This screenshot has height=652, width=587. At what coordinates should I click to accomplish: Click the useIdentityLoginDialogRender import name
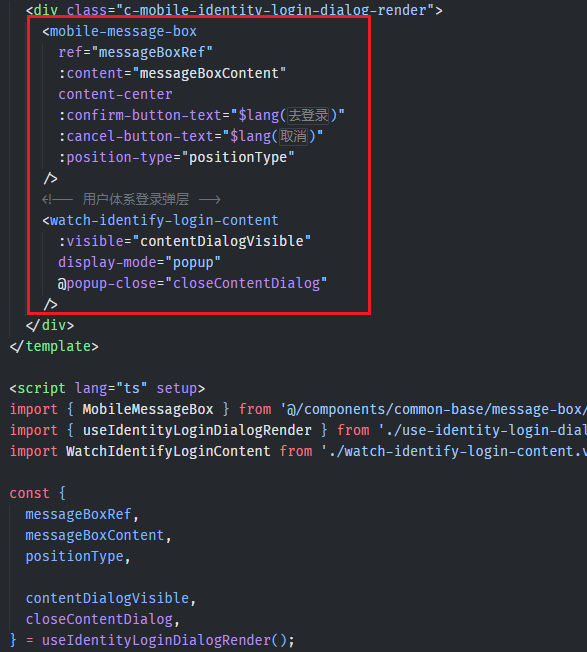[197, 430]
